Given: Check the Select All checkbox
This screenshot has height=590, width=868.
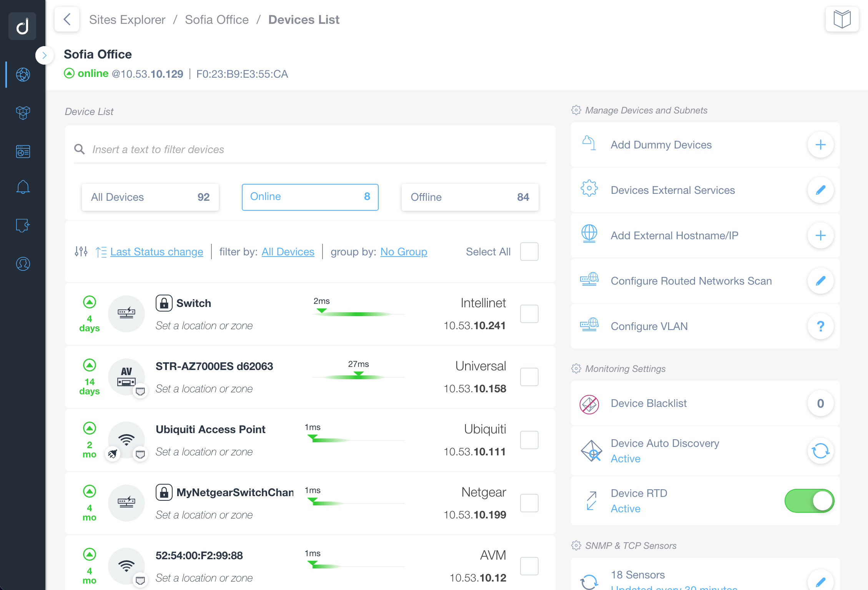Looking at the screenshot, I should pos(529,252).
